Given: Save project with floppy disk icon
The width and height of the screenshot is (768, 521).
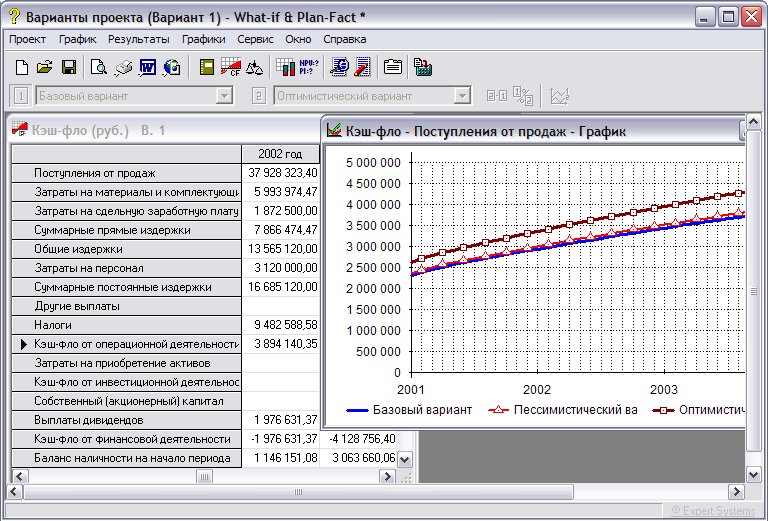Looking at the screenshot, I should click(69, 67).
